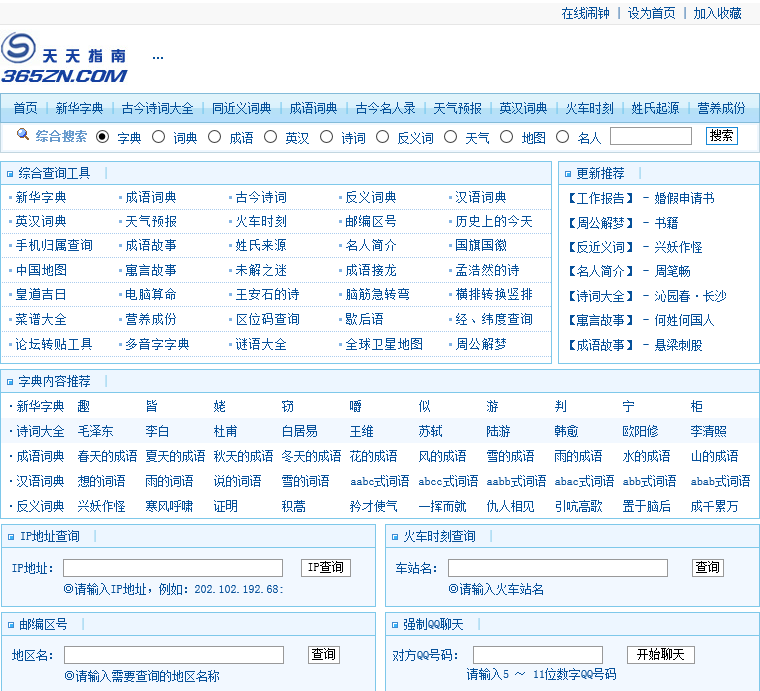Click the IP地址查询 panel header icon

tap(10, 537)
